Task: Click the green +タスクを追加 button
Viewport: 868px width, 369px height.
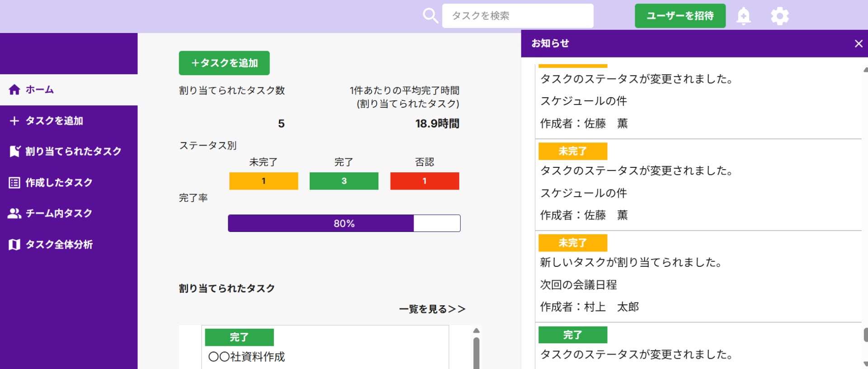Action: click(224, 63)
